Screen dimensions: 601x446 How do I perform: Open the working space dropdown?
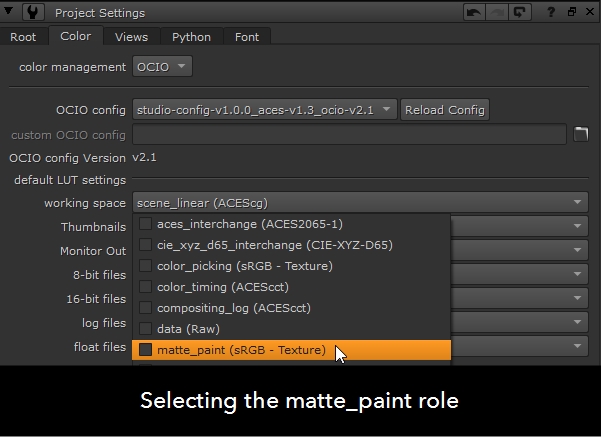click(360, 203)
